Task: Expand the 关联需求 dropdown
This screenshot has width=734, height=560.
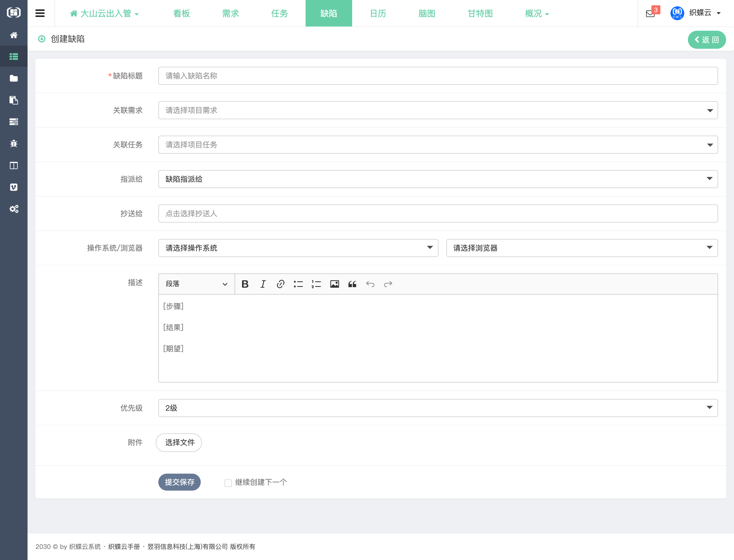Action: pyautogui.click(x=438, y=110)
